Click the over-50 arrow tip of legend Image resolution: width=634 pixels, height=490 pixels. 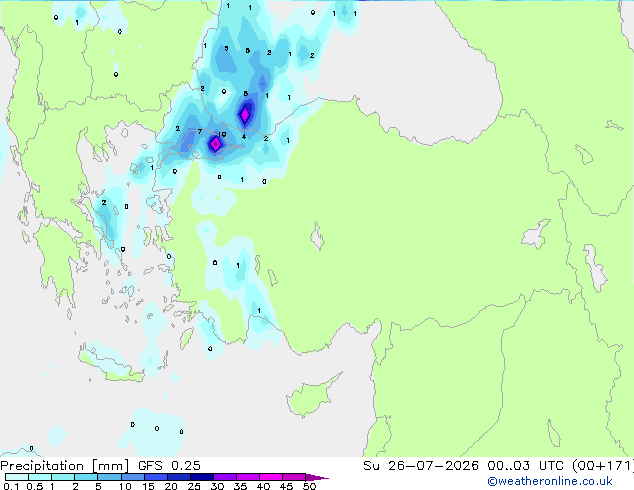coord(317,477)
